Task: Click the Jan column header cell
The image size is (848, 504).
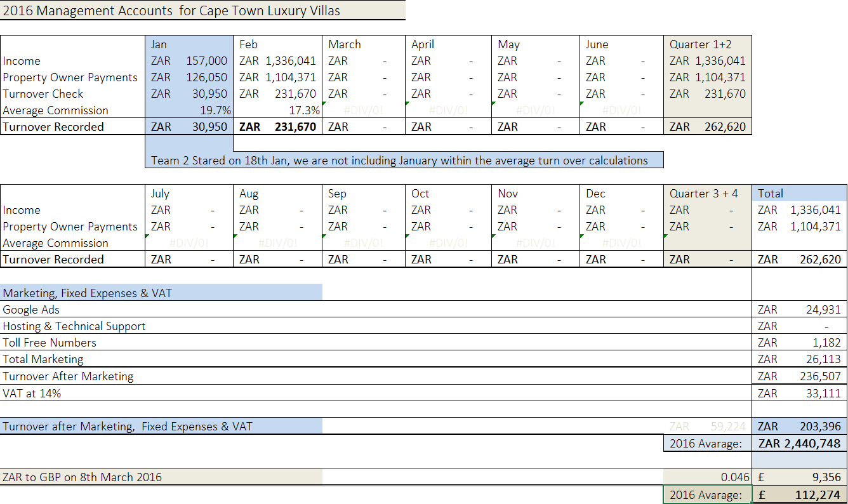Action: [189, 44]
